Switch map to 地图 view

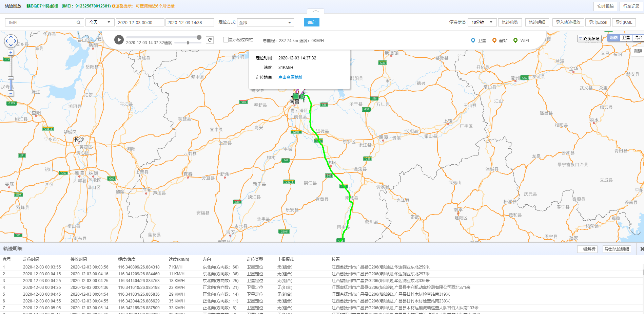(x=613, y=38)
